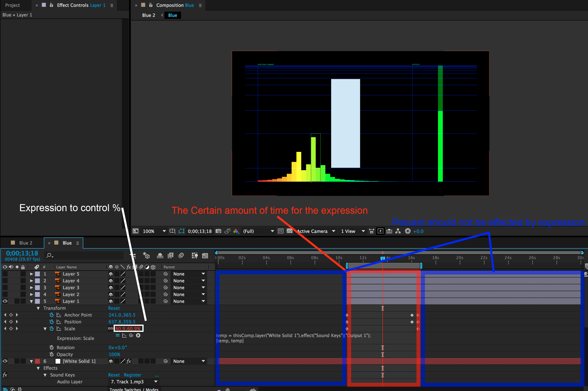Toggle the Rotation stopwatch for keyframing
The width and height of the screenshot is (588, 391).
[52, 347]
